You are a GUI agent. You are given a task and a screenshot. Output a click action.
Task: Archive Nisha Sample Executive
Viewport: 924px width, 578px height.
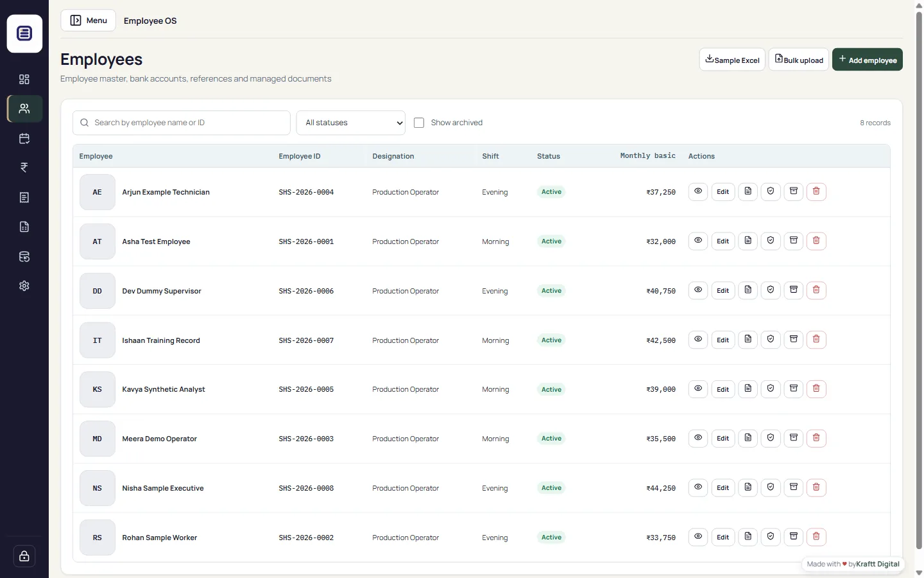[794, 487]
